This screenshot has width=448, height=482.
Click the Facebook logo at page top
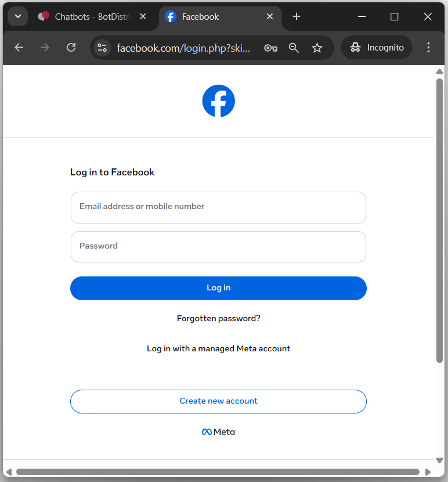tap(218, 101)
